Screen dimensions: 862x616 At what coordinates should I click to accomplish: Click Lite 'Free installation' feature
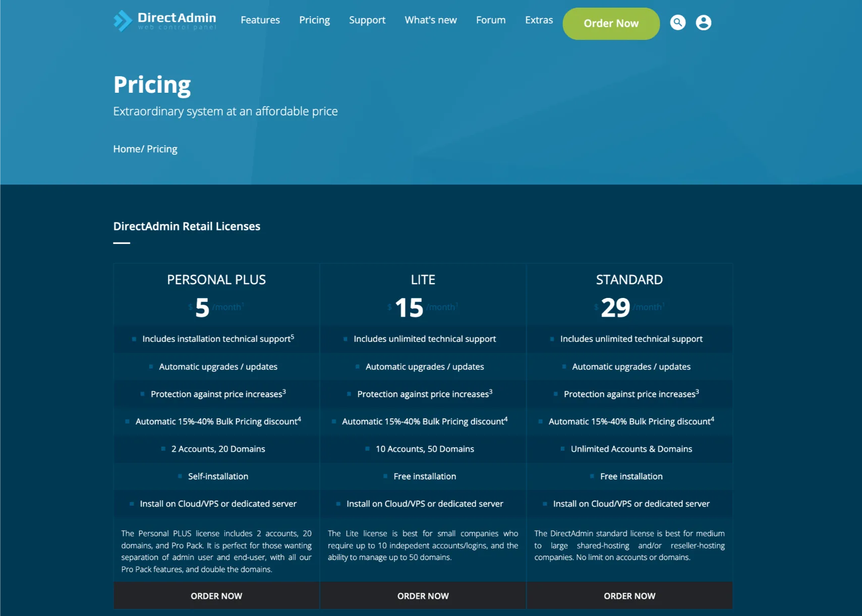425,476
